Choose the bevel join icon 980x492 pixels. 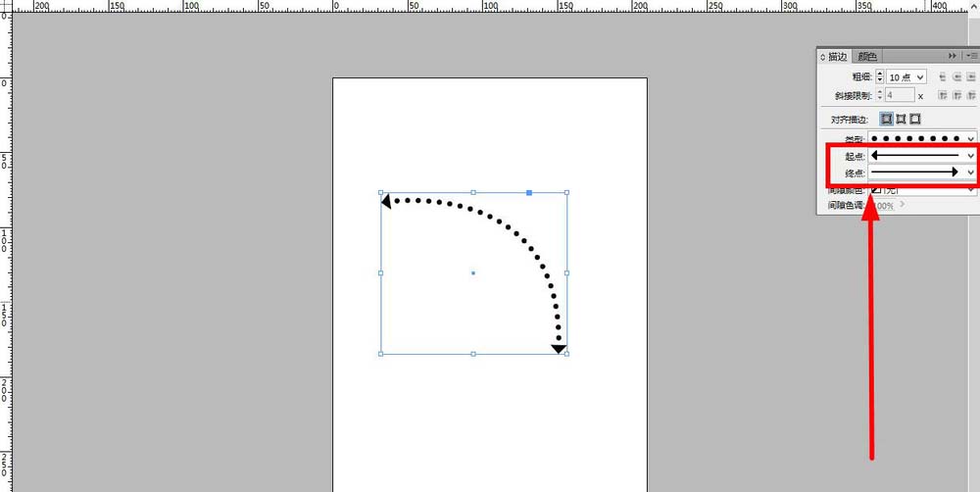click(x=971, y=95)
